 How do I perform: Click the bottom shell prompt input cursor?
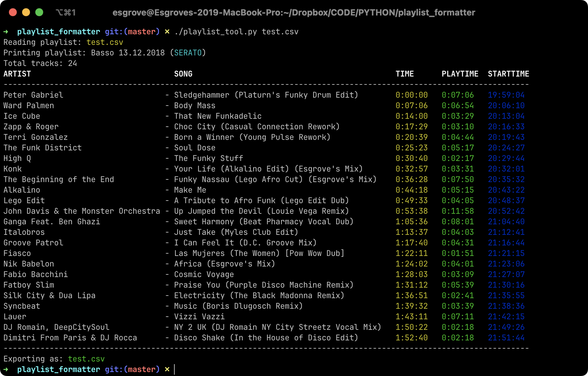(x=175, y=369)
